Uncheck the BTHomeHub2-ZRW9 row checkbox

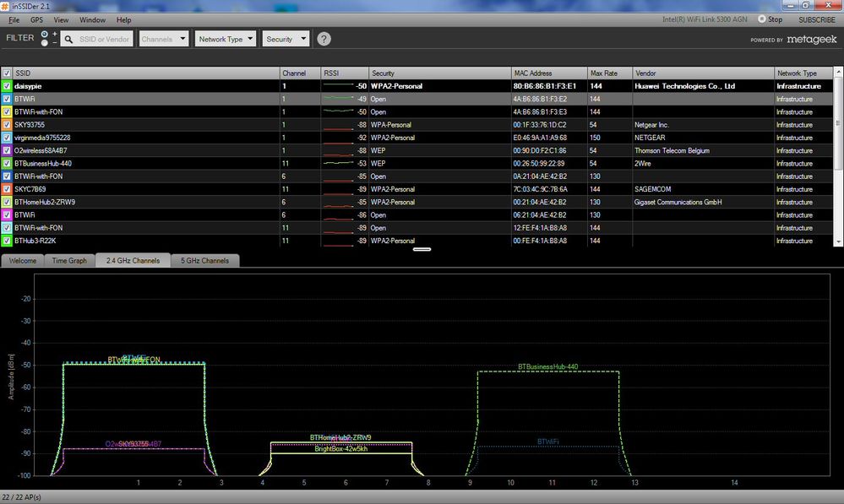coord(7,203)
